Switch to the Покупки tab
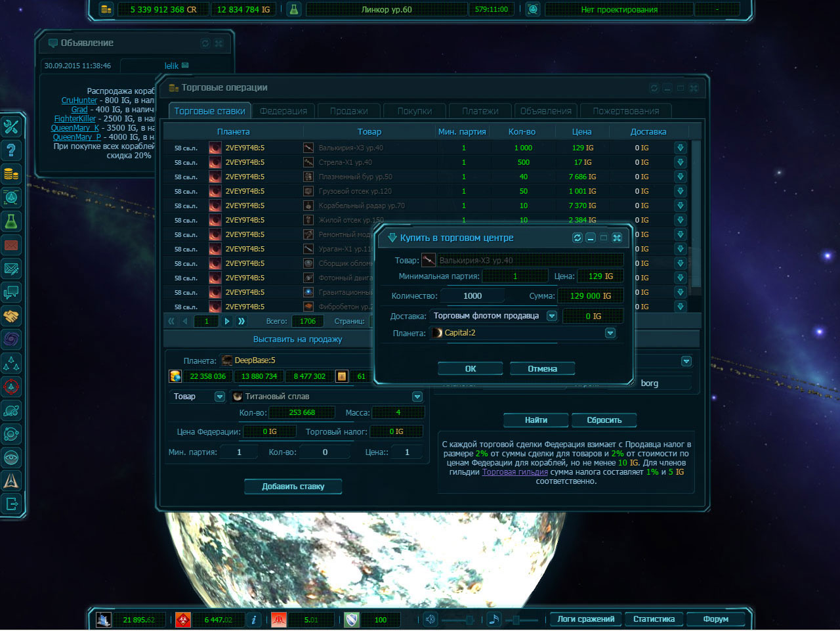The width and height of the screenshot is (840, 631). click(414, 111)
